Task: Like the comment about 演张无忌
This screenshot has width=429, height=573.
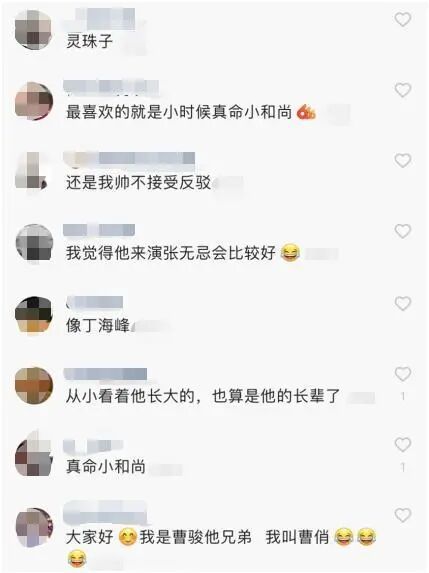Action: [403, 231]
